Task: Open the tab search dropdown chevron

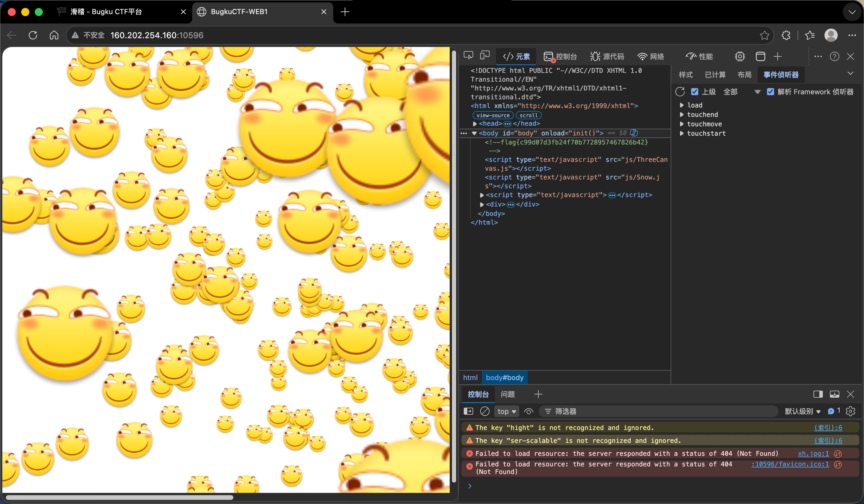Action: pyautogui.click(x=852, y=12)
